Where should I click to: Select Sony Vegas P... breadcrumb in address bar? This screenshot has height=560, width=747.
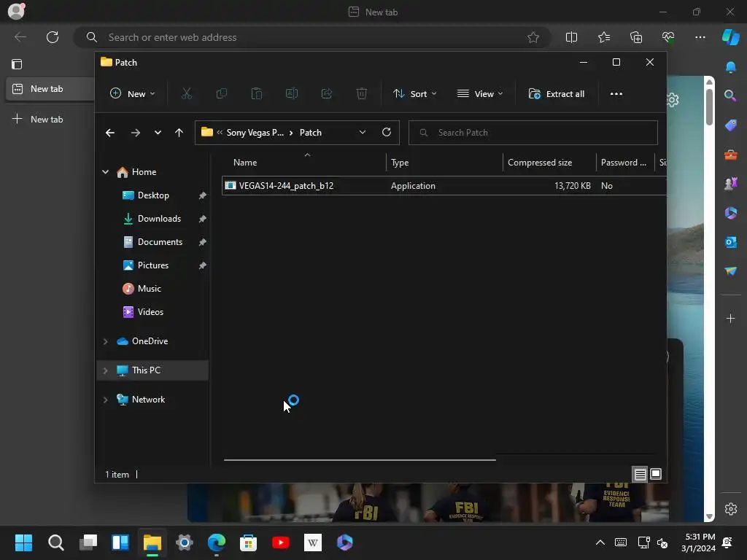[x=255, y=133]
